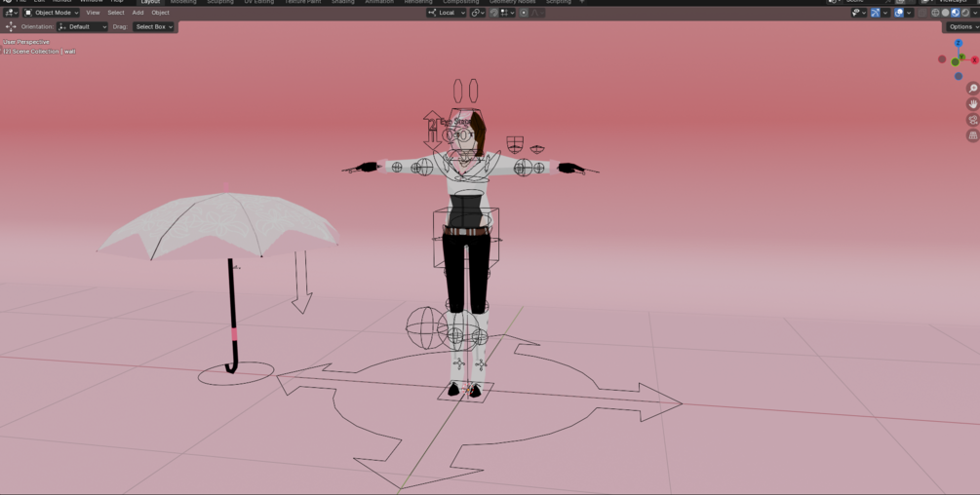Open the Local transform orientation dropdown
This screenshot has height=495, width=980.
click(x=447, y=13)
